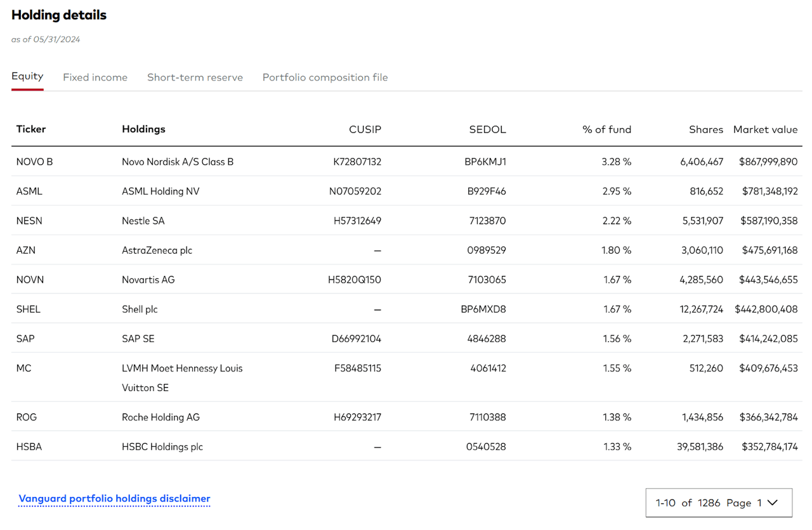The width and height of the screenshot is (812, 530).
Task: Open Portfolio composition file tab
Action: pos(325,77)
